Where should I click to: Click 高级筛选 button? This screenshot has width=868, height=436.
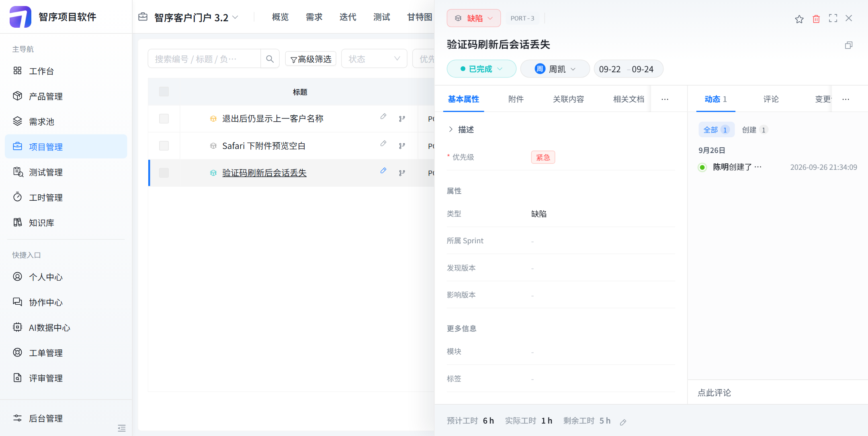pos(311,59)
